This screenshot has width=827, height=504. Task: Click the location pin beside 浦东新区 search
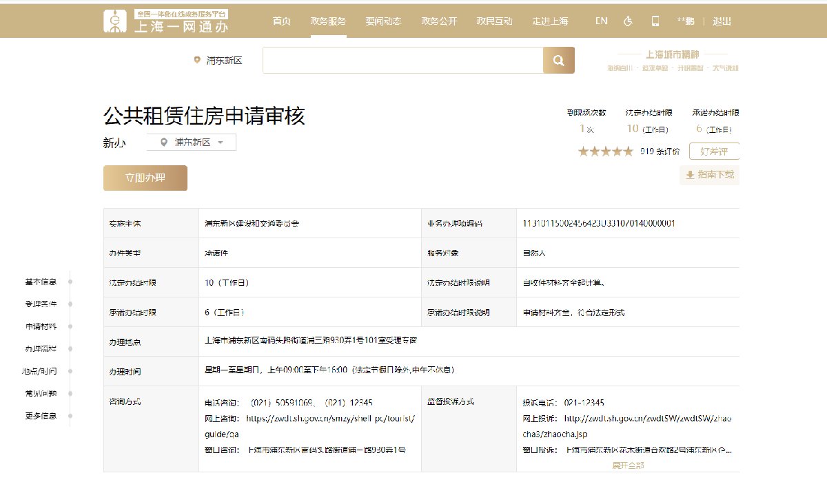197,61
